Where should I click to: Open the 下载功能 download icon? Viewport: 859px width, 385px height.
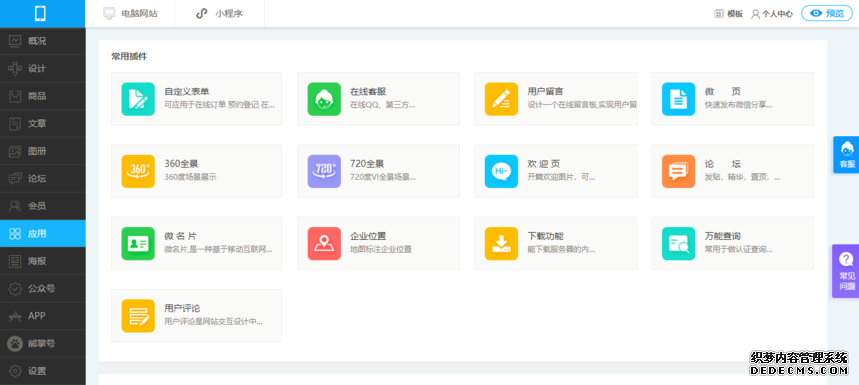(501, 244)
